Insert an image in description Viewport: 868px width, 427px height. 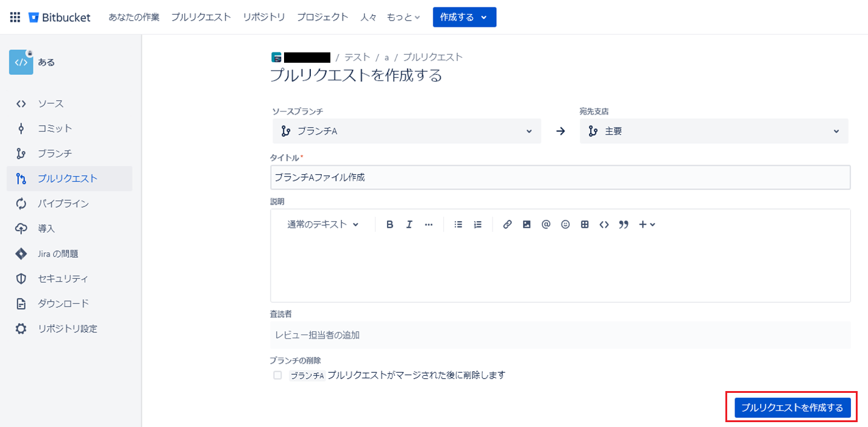(x=527, y=224)
